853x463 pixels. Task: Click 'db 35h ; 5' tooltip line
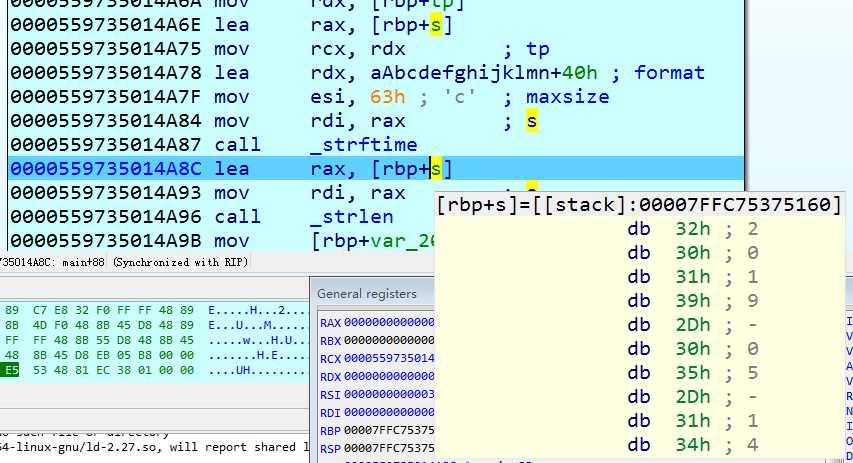pyautogui.click(x=693, y=373)
